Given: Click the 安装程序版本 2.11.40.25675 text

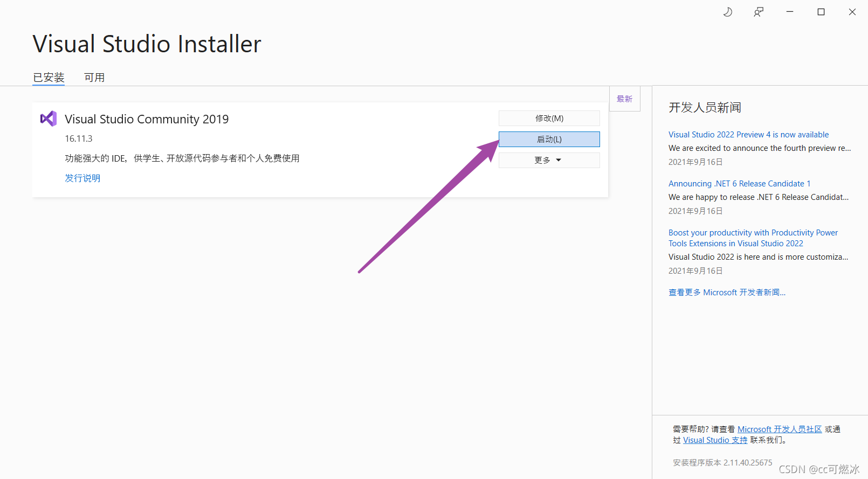Looking at the screenshot, I should [722, 463].
